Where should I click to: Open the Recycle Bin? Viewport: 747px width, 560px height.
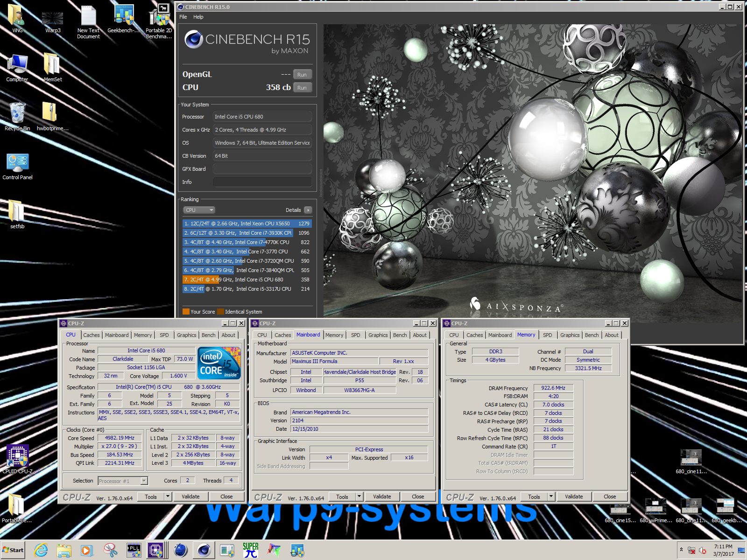pos(17,117)
